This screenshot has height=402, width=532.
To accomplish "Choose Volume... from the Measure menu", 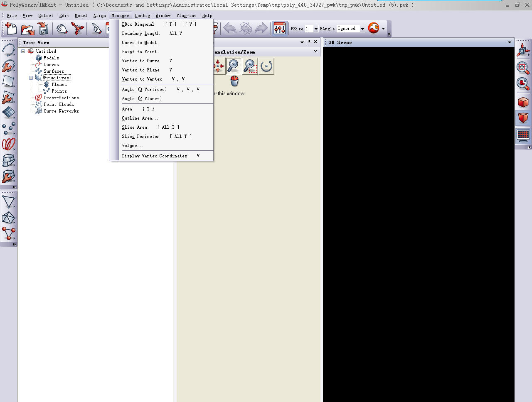I will point(161,145).
